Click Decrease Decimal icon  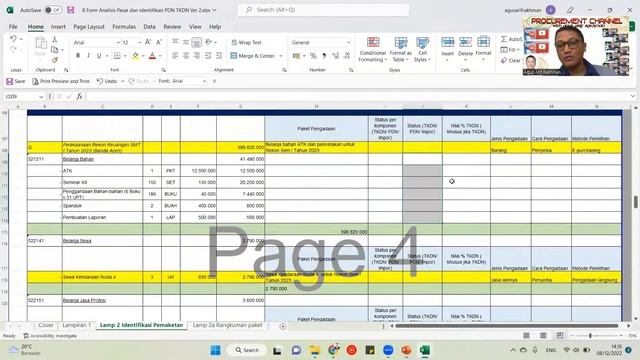347,56
